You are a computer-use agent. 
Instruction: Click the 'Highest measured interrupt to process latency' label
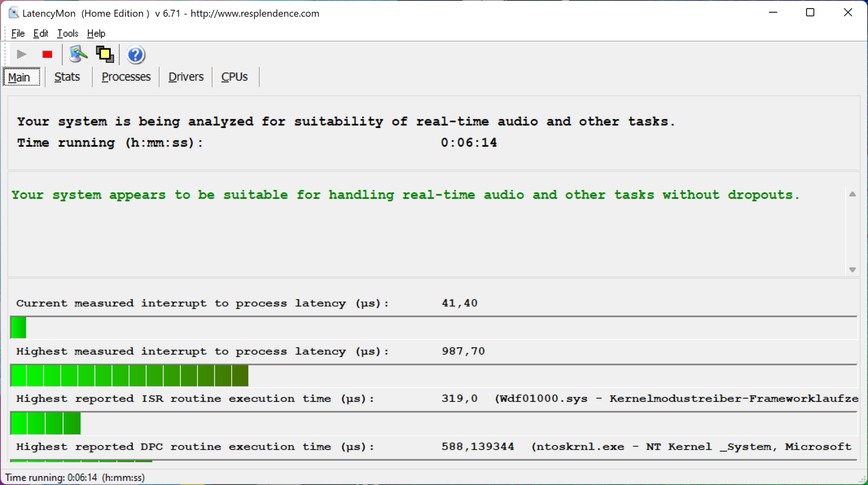[x=203, y=351]
